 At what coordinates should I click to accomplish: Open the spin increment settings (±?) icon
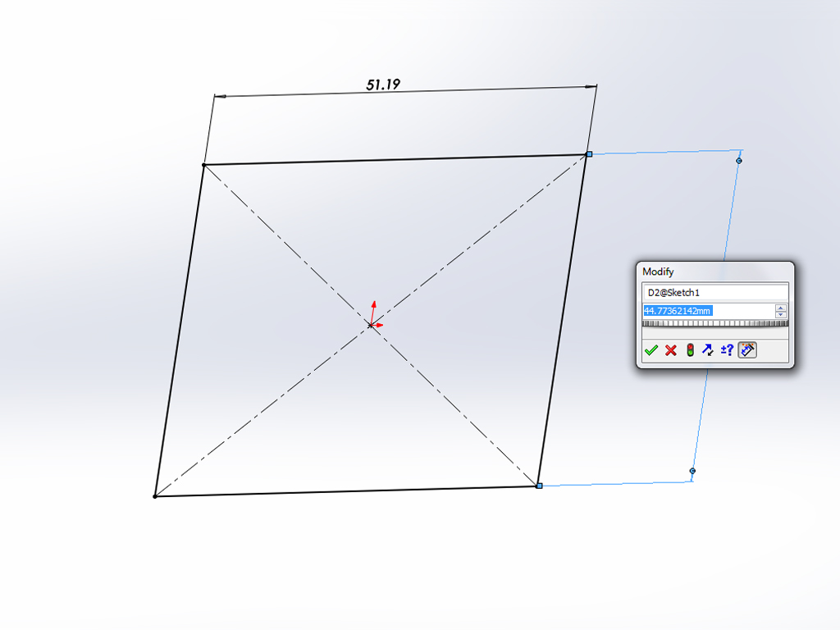(727, 350)
